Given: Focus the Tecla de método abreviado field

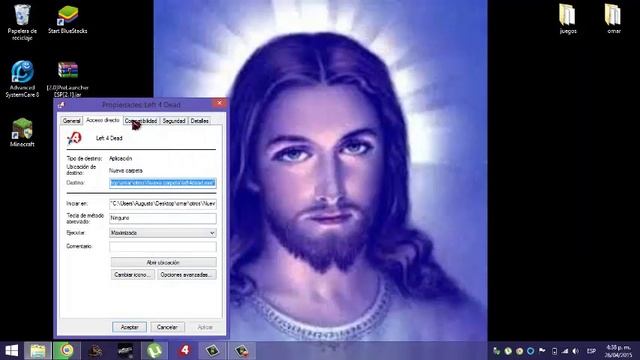Looking at the screenshot, I should click(x=162, y=218).
